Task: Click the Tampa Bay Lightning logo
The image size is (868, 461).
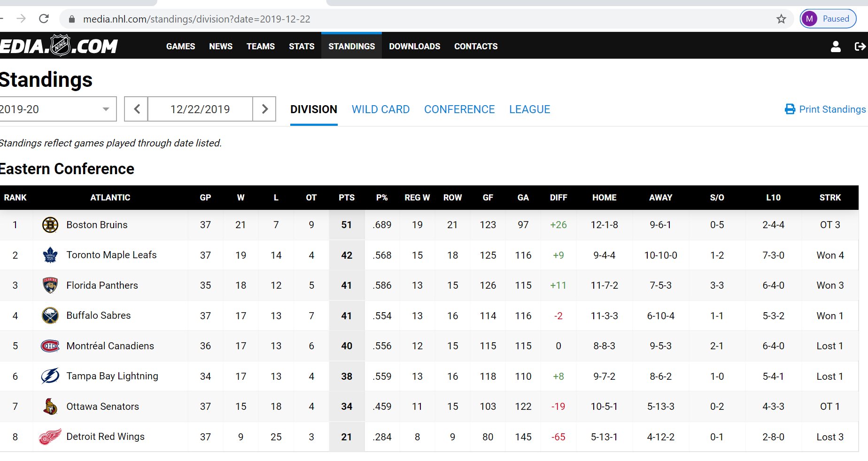Action: 50,376
